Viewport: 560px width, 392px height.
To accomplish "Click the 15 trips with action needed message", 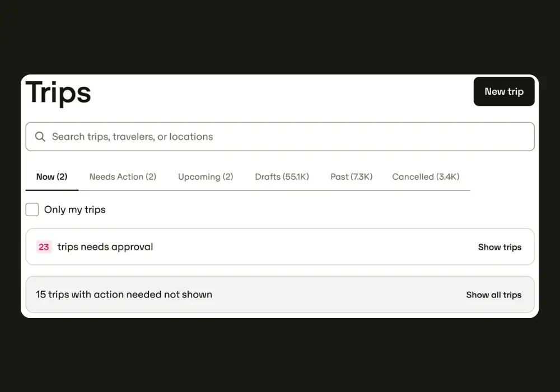I will pos(124,295).
